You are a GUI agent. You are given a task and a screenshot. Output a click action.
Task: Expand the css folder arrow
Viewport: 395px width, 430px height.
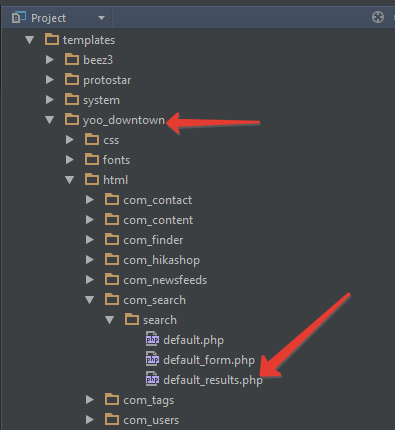70,140
